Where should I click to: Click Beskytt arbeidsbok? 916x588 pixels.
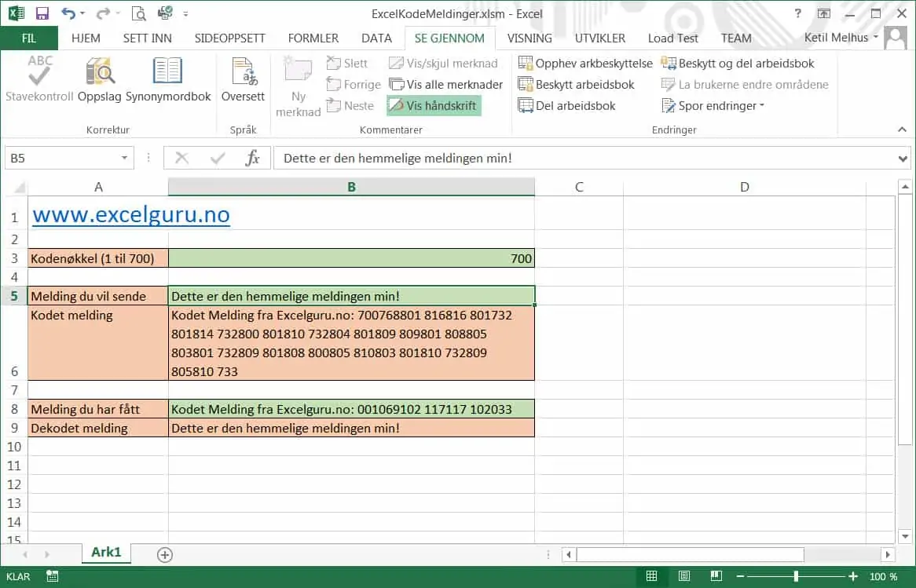point(576,84)
